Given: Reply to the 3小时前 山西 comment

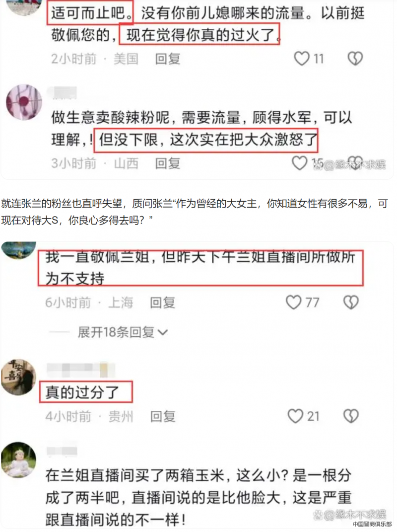Looking at the screenshot, I should click(167, 163).
